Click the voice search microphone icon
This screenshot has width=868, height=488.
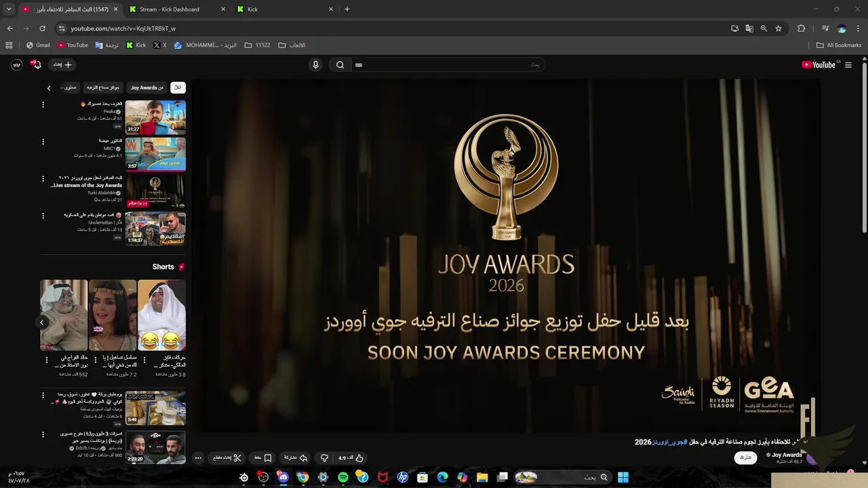pos(315,65)
